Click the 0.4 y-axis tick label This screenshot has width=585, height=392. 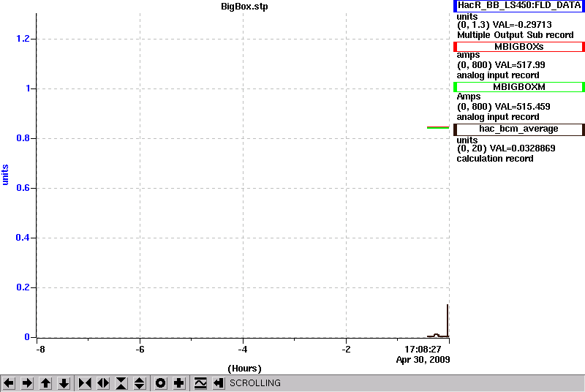click(23, 238)
